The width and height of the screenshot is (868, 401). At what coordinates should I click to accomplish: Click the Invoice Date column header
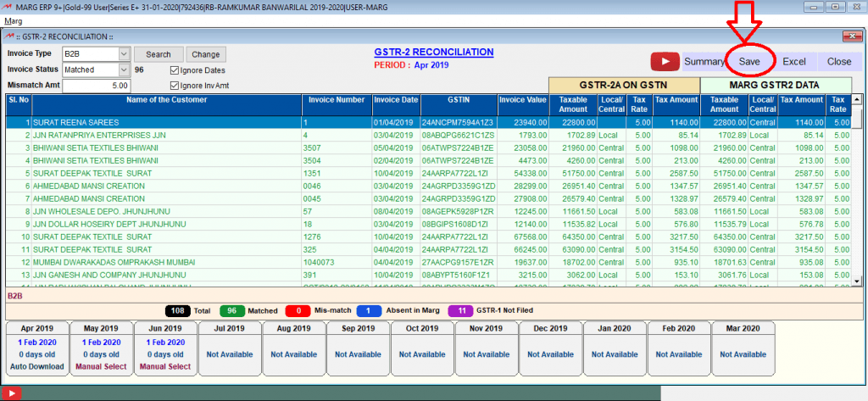[396, 104]
